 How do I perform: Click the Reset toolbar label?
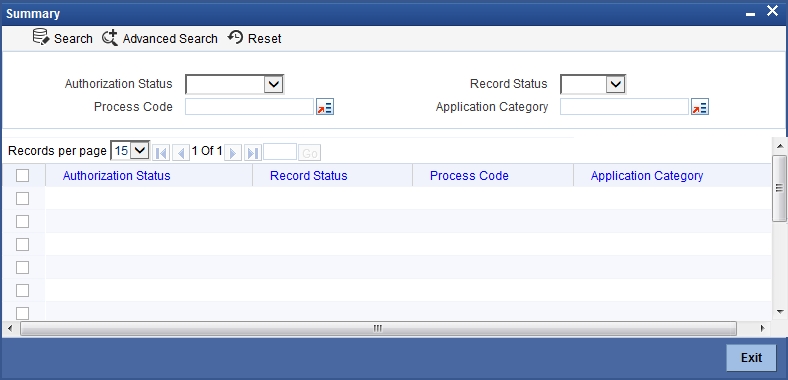265,39
